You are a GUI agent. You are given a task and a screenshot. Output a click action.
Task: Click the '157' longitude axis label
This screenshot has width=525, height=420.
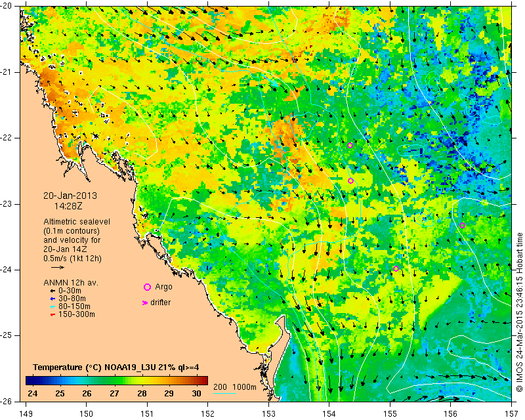click(x=512, y=414)
